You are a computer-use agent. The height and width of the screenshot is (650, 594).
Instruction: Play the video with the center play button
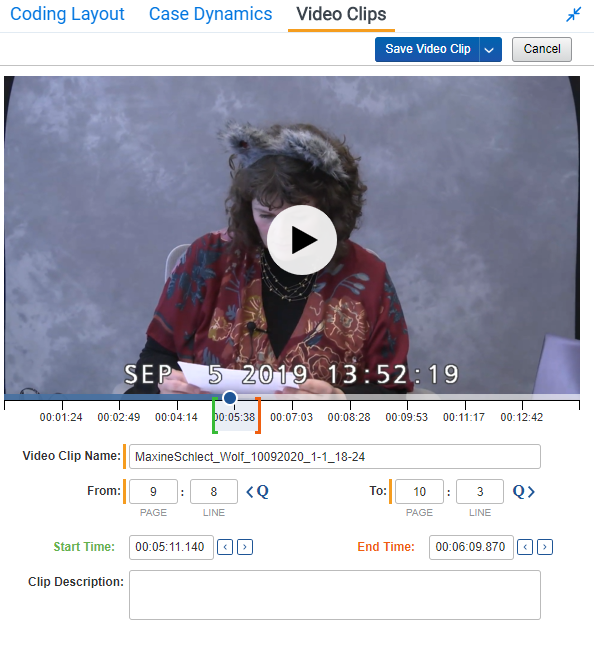point(302,240)
